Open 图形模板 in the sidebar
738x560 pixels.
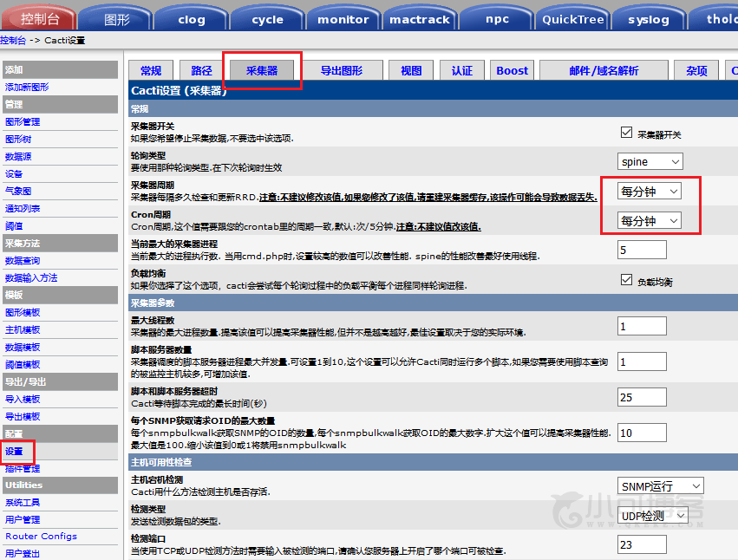pos(23,312)
